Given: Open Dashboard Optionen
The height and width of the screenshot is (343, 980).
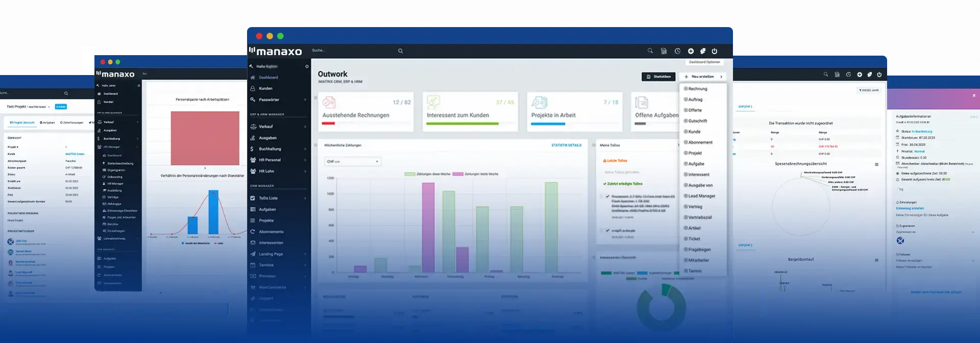Looking at the screenshot, I should click(x=704, y=62).
